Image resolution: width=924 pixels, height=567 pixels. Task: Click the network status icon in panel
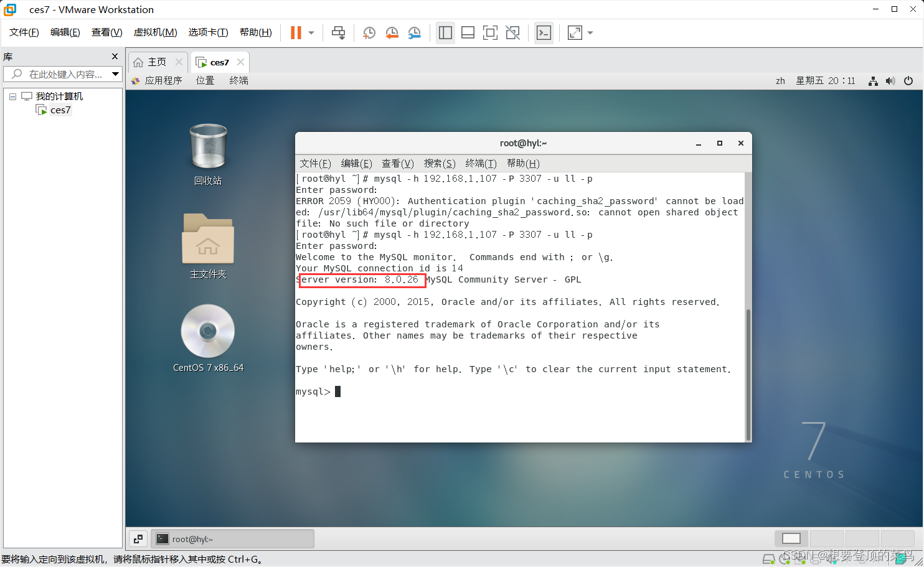pos(873,81)
